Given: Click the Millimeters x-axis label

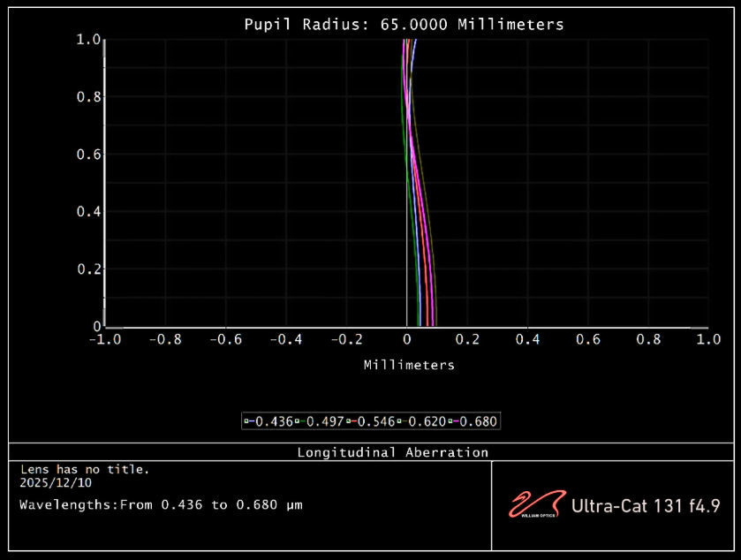Looking at the screenshot, I should tap(409, 365).
